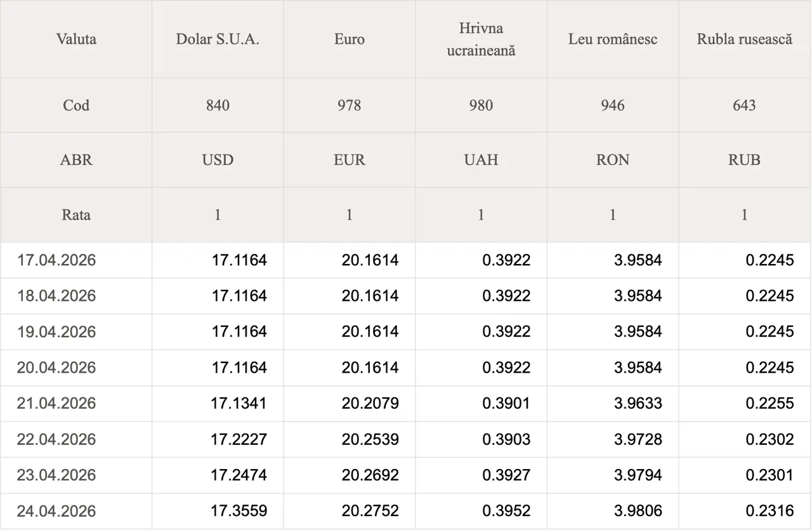Click the Rubla rusească column header

point(745,39)
